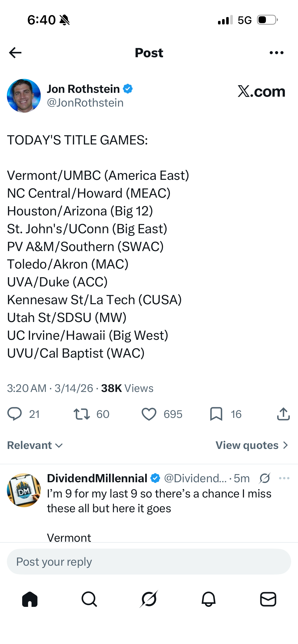298x644 pixels.
Task: Go to the Home tab
Action: click(x=30, y=599)
